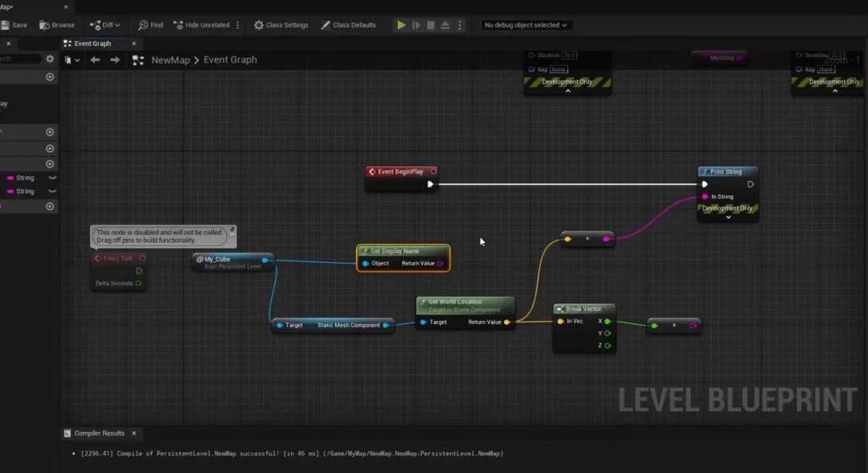Click the compile successful log message

[292, 454]
